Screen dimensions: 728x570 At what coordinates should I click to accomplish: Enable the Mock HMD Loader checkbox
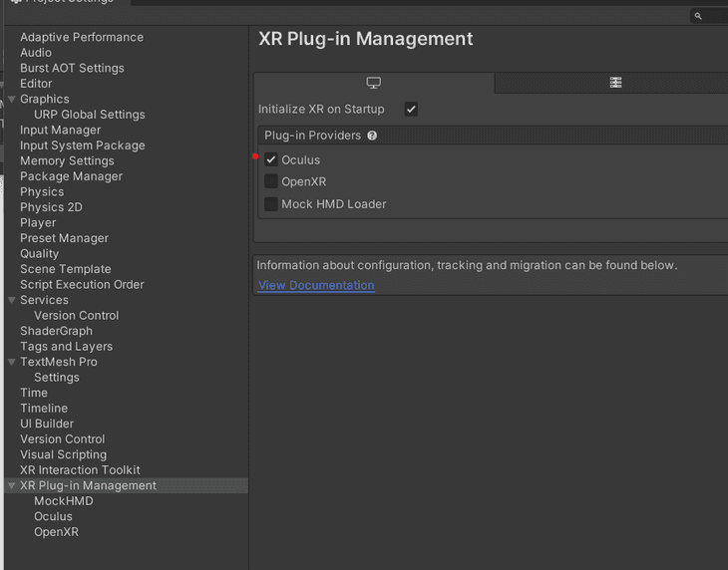(x=271, y=204)
